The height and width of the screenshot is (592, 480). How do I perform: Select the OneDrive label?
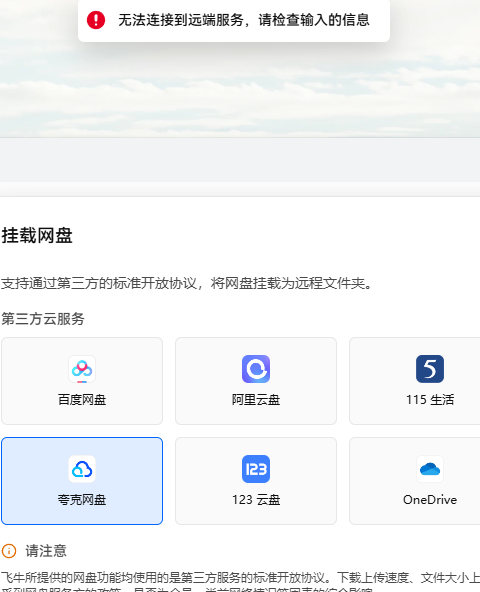(x=430, y=500)
